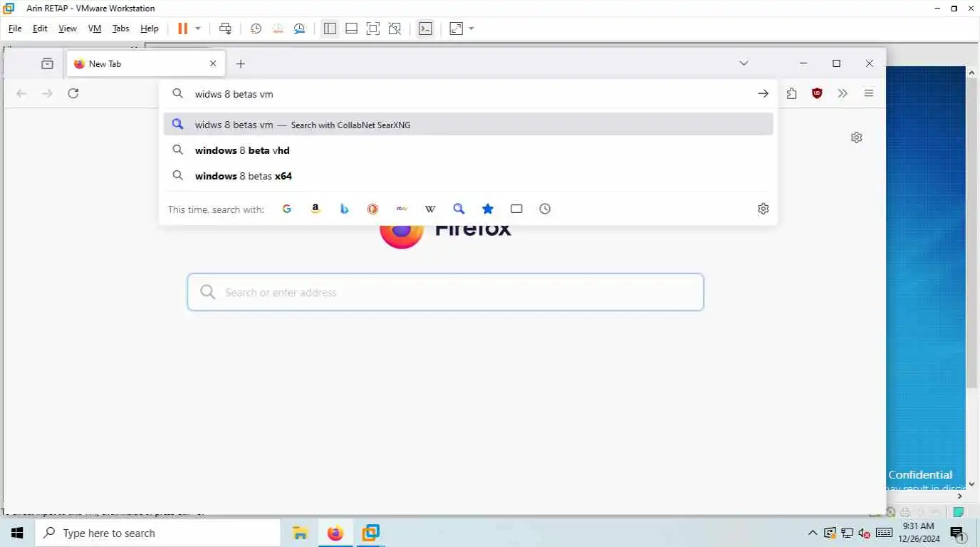The image size is (980, 547).
Task: Click the address bar containing 'widws 8 betas vm'
Action: (x=468, y=94)
